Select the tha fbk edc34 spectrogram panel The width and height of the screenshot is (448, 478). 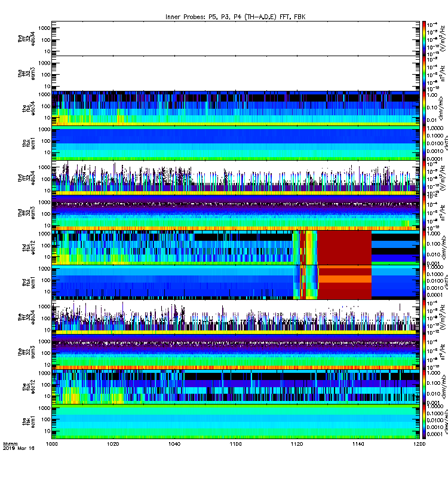(x=235, y=108)
